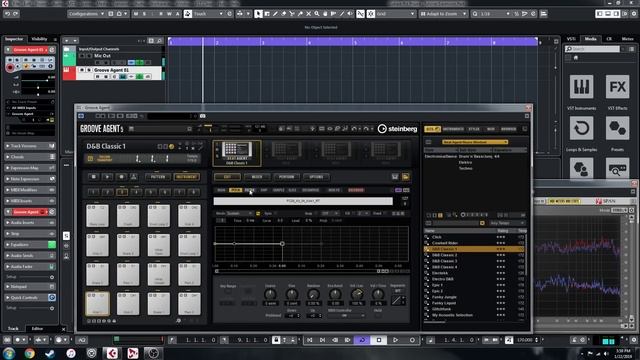Click the Windows Start button

(9, 353)
